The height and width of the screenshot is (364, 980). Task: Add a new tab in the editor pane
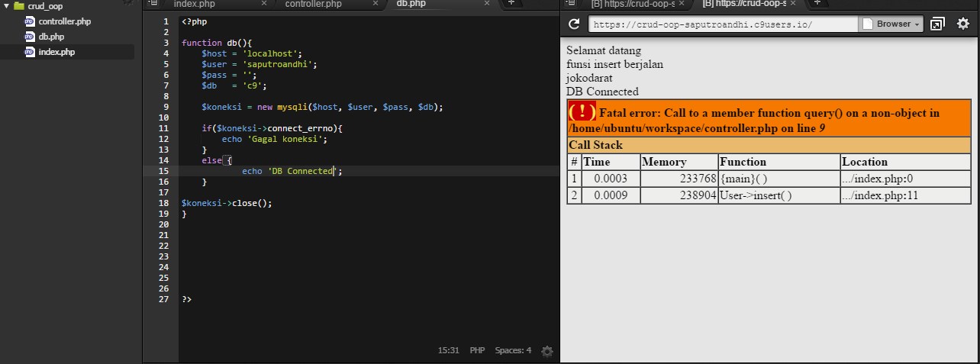pos(511,3)
